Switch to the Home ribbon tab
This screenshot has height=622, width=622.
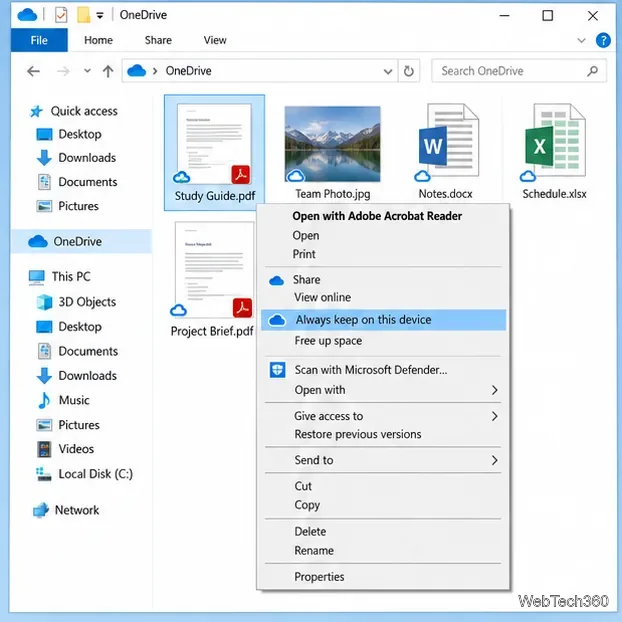click(x=98, y=40)
